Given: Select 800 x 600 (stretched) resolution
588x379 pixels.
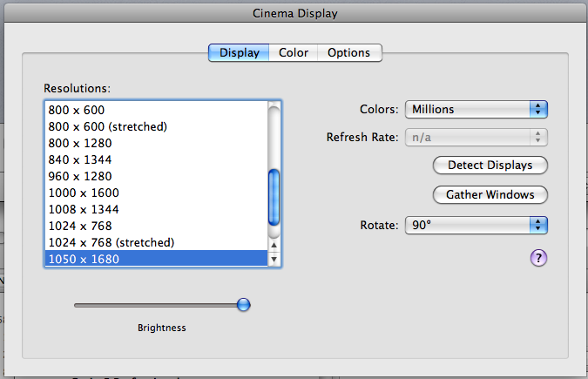Looking at the screenshot, I should click(x=157, y=126).
